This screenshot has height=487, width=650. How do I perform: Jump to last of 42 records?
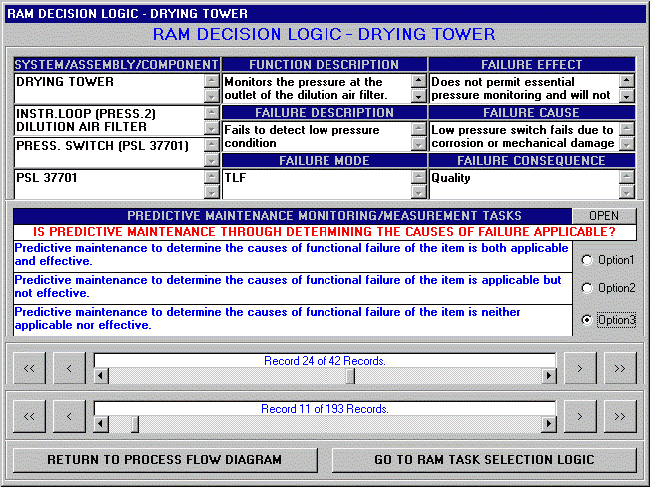coord(620,368)
